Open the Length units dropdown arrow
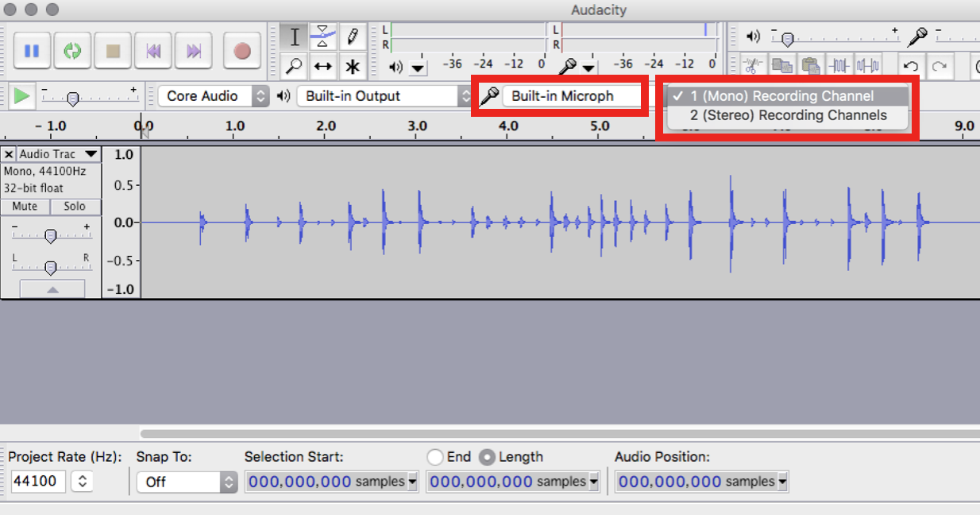Image resolution: width=980 pixels, height=515 pixels. 594,482
